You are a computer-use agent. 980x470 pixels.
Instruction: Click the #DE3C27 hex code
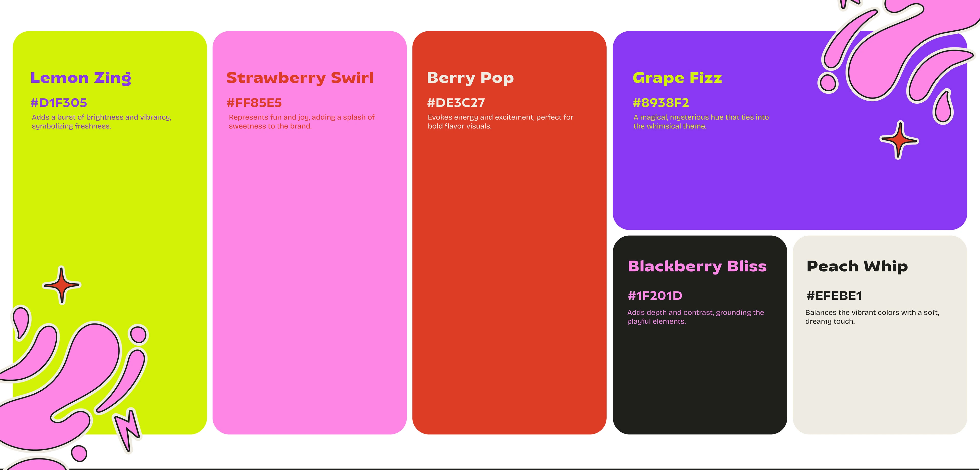(x=456, y=103)
